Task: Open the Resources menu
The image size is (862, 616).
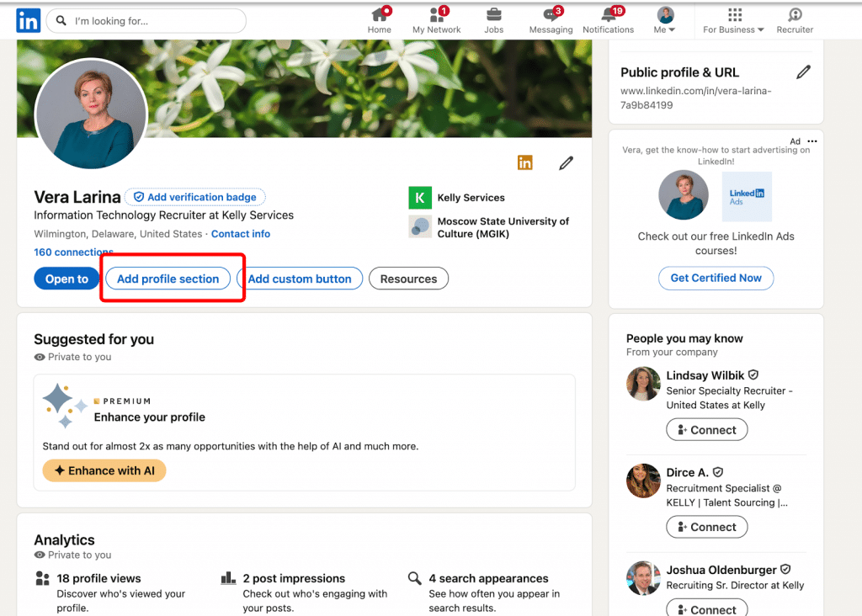Action: [x=408, y=278]
